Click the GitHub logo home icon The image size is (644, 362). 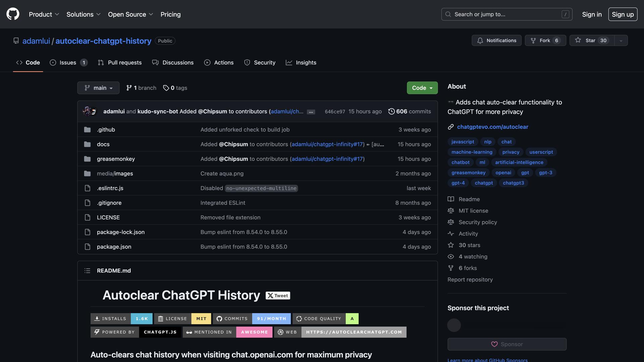pyautogui.click(x=12, y=14)
